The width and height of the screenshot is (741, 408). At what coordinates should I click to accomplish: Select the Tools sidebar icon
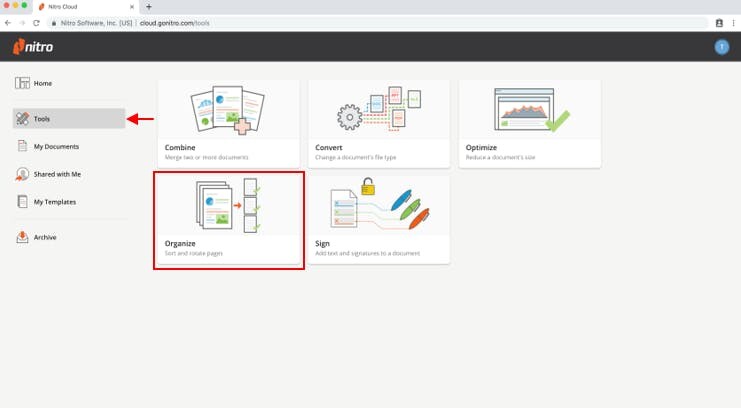23,119
